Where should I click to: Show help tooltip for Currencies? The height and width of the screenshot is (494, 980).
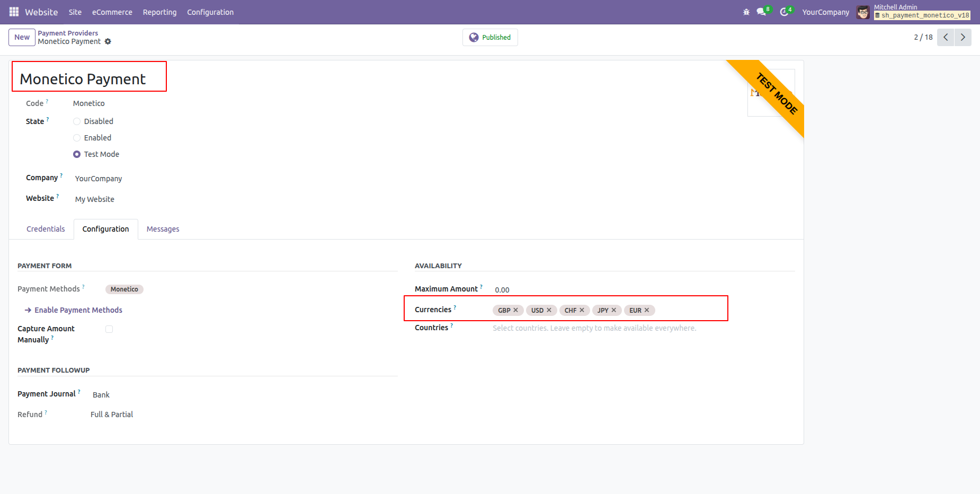click(455, 307)
